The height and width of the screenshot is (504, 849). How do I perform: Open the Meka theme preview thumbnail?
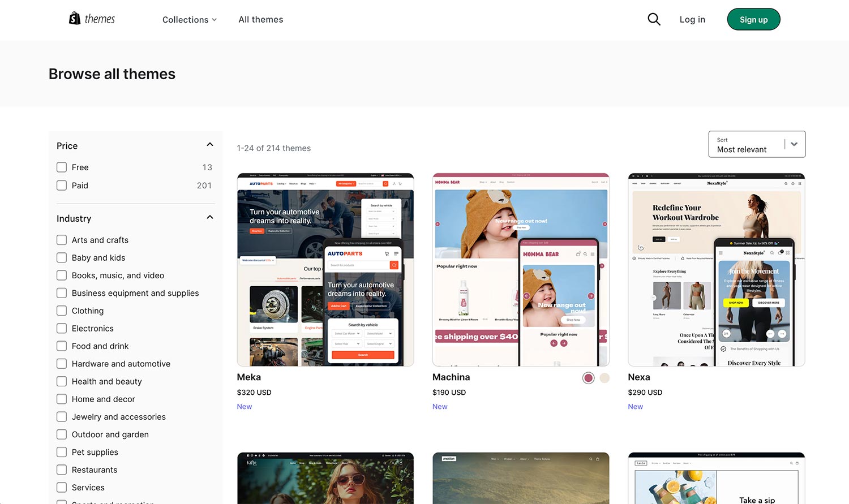[325, 270]
